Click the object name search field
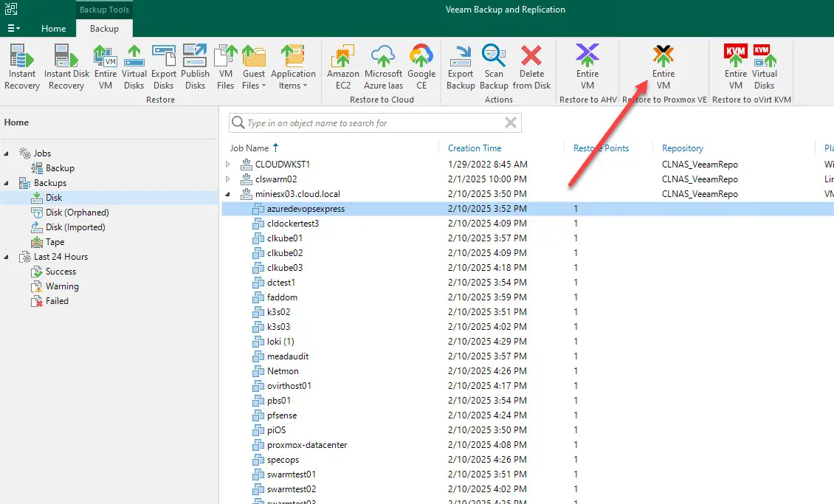Viewport: 834px width, 504px height. (x=369, y=123)
